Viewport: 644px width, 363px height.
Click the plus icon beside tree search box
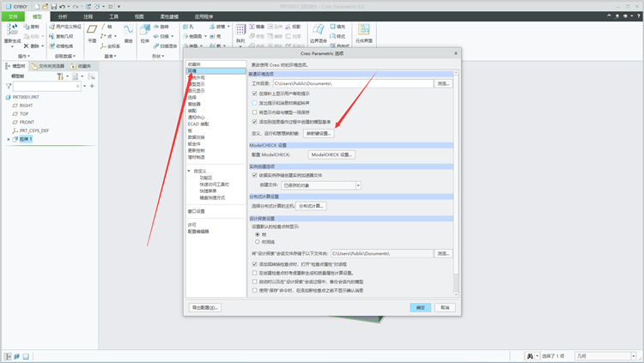pyautogui.click(x=92, y=86)
